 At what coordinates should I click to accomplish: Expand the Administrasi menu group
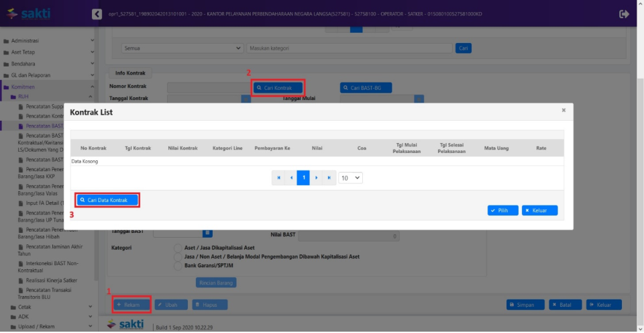[x=48, y=40]
